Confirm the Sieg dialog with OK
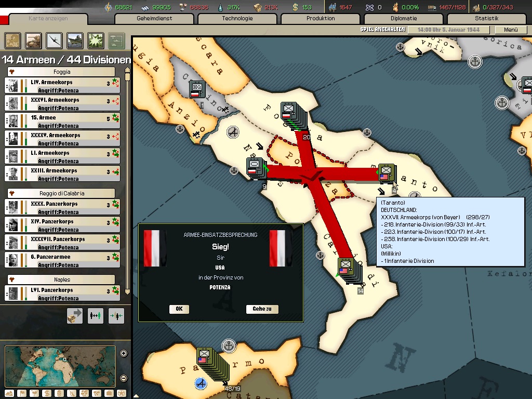This screenshot has width=532, height=399. click(x=179, y=309)
